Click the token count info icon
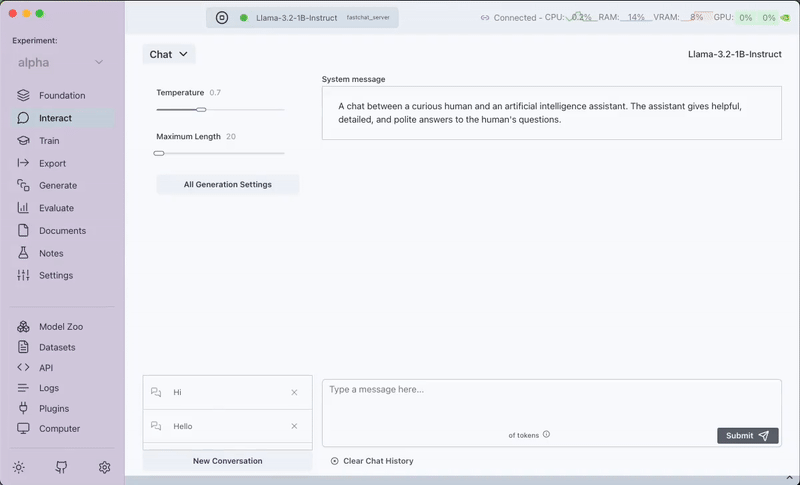 coord(546,435)
